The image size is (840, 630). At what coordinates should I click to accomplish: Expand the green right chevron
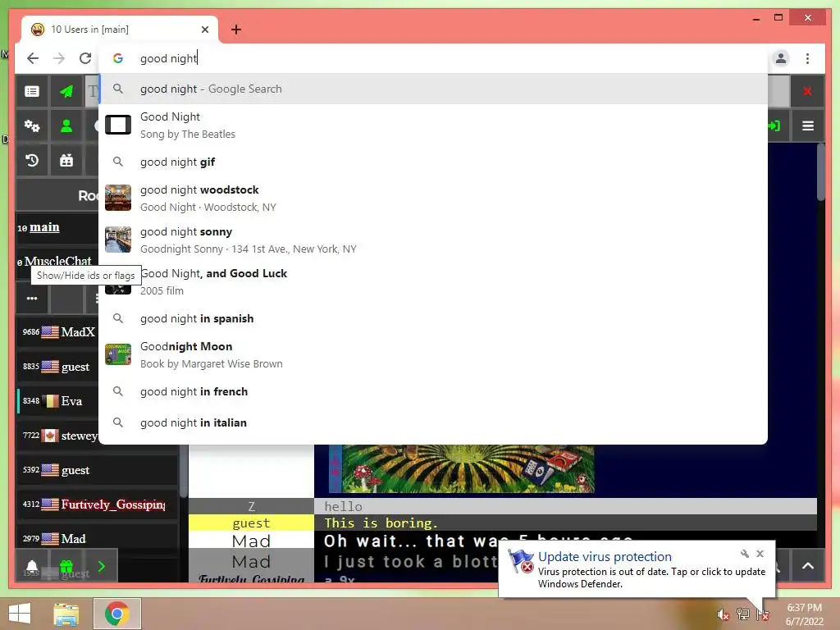coord(102,566)
